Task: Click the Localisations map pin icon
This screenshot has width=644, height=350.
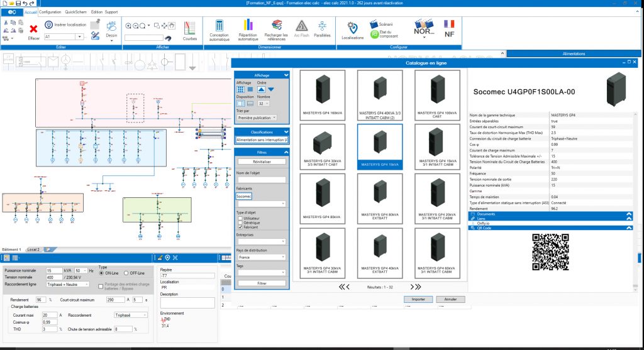Action: coord(352,27)
